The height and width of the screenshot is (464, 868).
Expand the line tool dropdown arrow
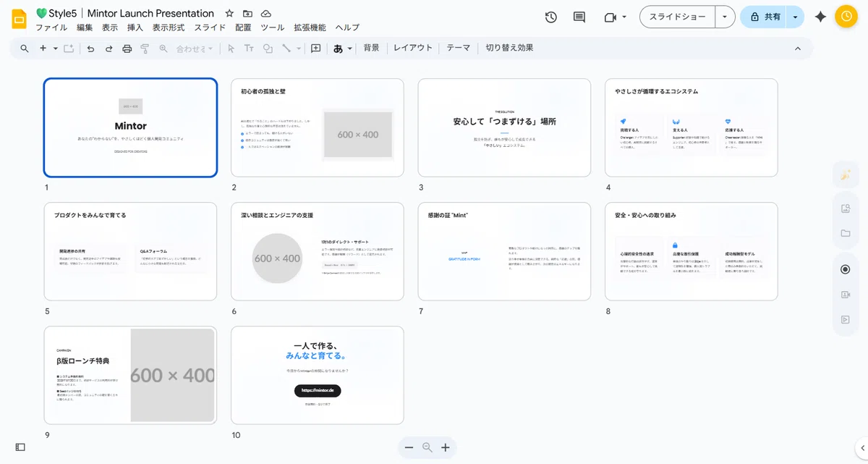coord(299,48)
